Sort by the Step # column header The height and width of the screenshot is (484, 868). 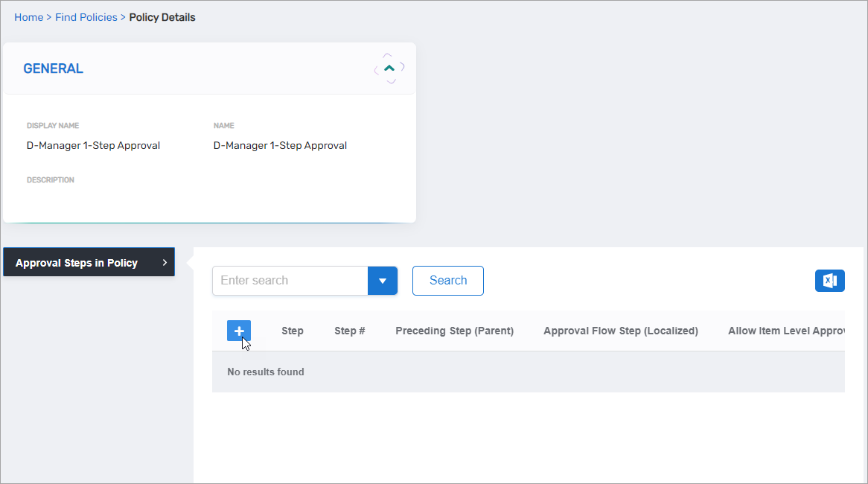(x=350, y=331)
